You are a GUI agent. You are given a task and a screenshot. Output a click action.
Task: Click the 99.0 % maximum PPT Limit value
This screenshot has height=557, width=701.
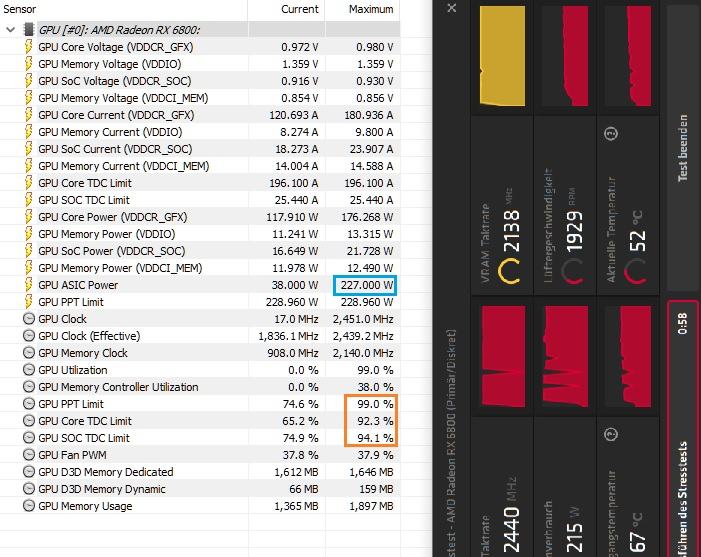click(x=375, y=404)
